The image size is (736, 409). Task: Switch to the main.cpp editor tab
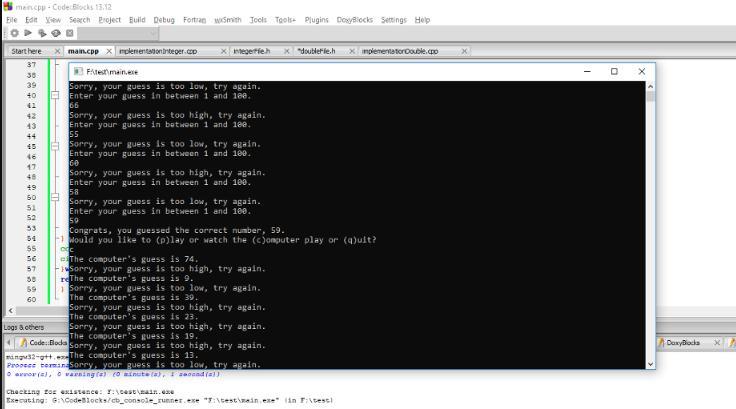point(83,51)
